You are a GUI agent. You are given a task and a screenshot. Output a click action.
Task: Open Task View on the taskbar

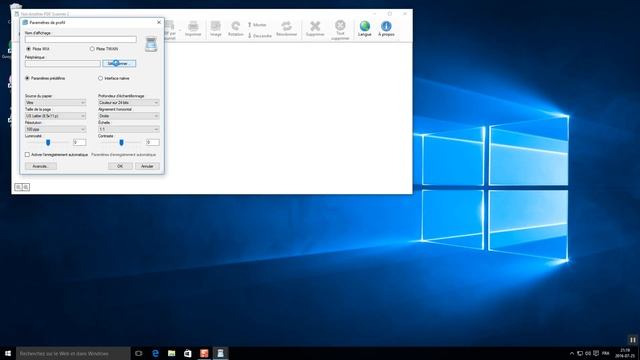(x=139, y=353)
